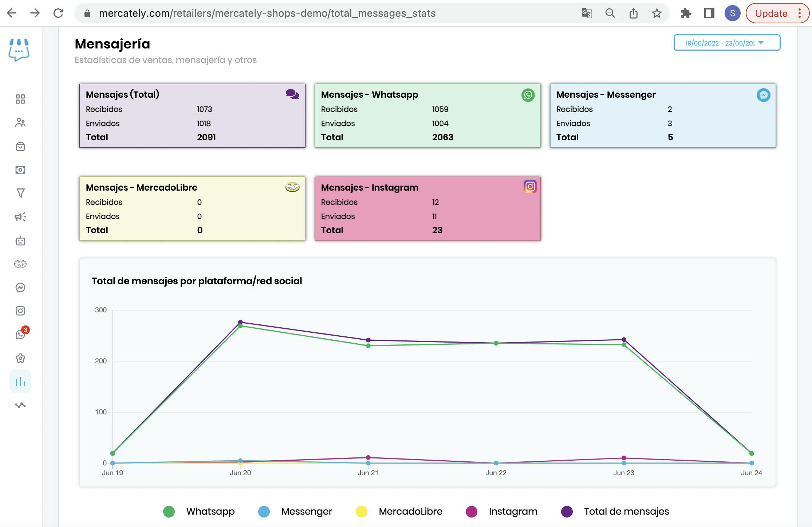Click the Mercately logo in sidebar
This screenshot has height=527, width=812.
click(x=19, y=50)
